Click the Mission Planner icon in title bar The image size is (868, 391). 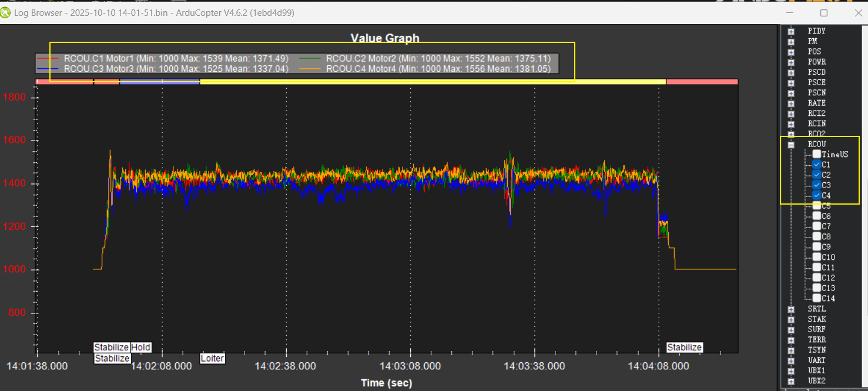(x=6, y=12)
